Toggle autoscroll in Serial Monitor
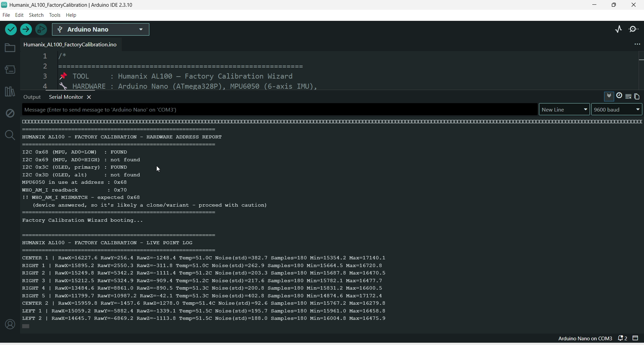The width and height of the screenshot is (644, 345). tap(609, 96)
